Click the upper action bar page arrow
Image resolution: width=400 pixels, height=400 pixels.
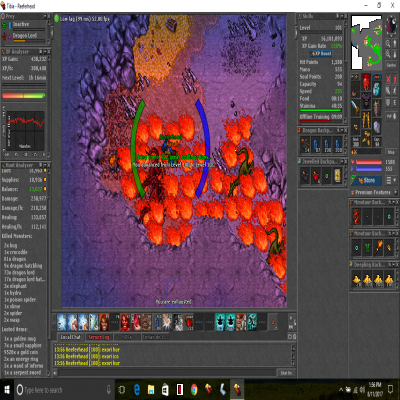[x=291, y=318]
